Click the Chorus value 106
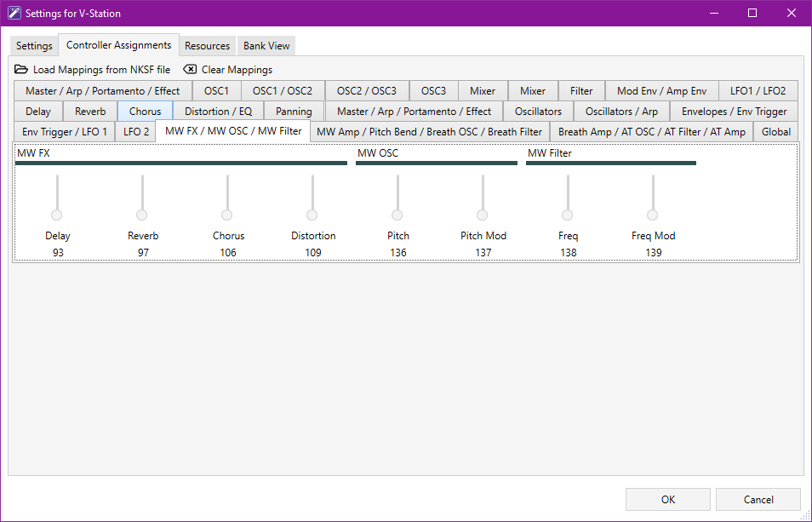The width and height of the screenshot is (812, 522). (228, 253)
